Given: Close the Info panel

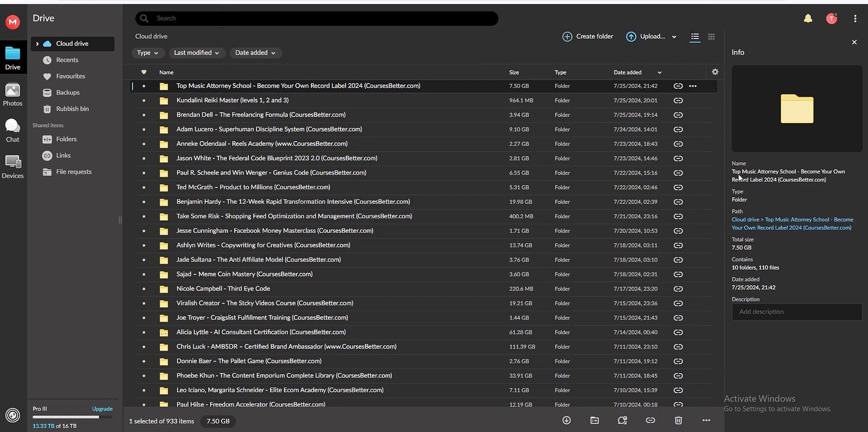Looking at the screenshot, I should click(x=854, y=42).
